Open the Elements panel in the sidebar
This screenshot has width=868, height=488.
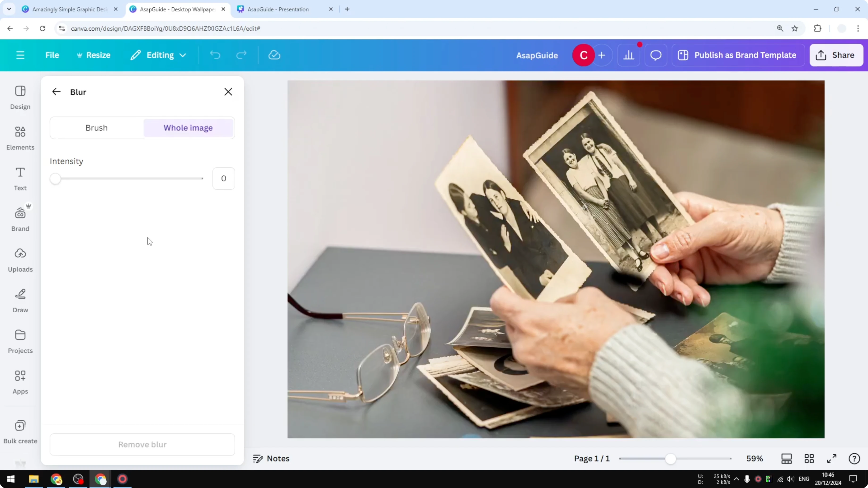(20, 138)
